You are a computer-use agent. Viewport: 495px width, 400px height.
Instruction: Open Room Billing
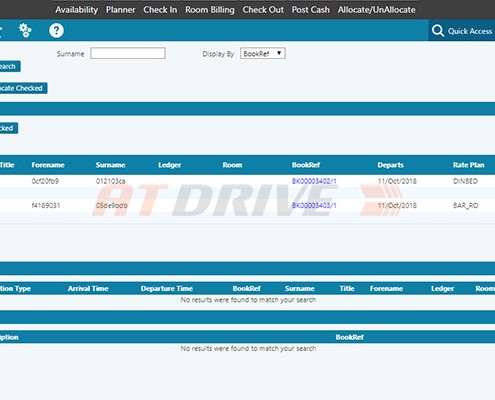pos(210,10)
